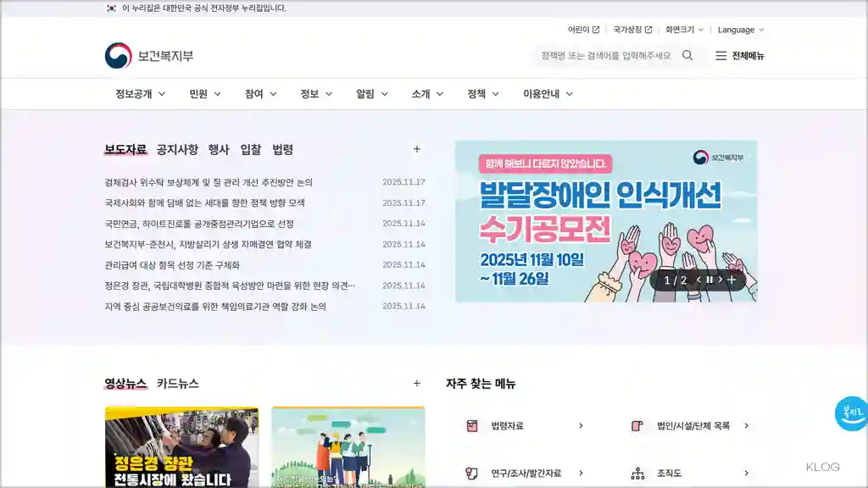
Task: Advance the banner with the next arrow
Action: click(x=721, y=280)
